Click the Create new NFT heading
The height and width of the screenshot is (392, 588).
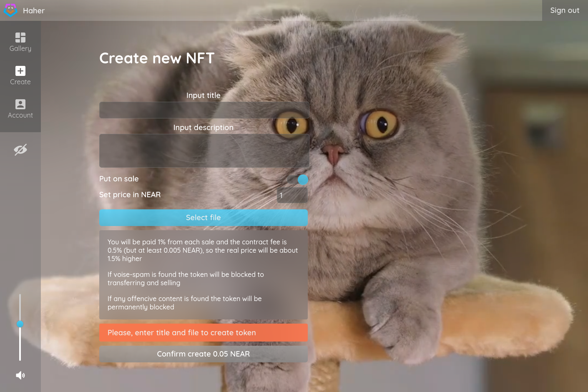click(157, 58)
